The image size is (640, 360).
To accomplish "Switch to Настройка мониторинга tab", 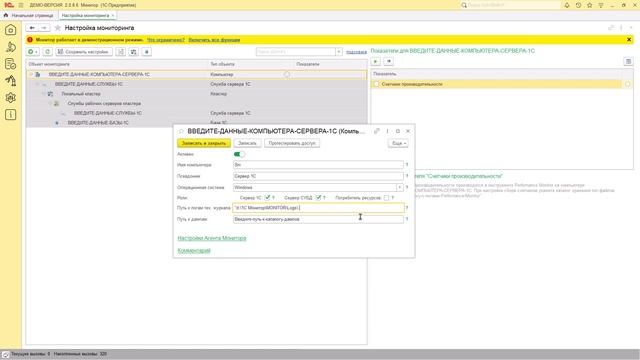I will tap(85, 15).
